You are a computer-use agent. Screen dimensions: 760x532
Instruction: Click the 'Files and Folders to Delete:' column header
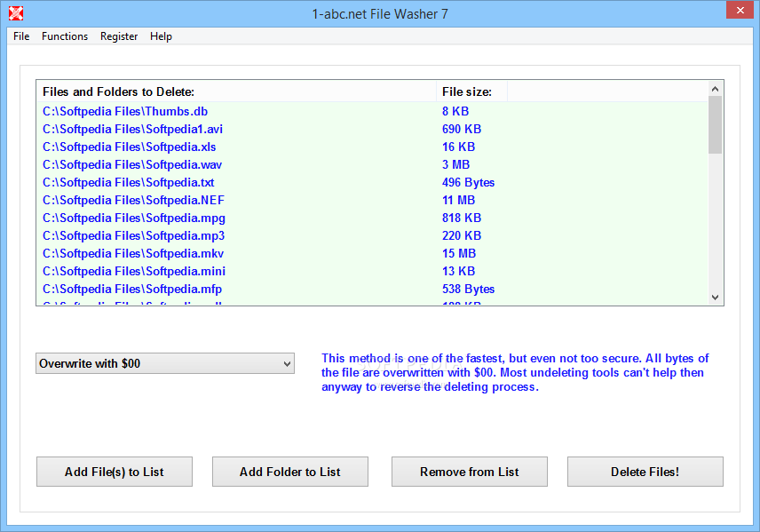pyautogui.click(x=236, y=91)
